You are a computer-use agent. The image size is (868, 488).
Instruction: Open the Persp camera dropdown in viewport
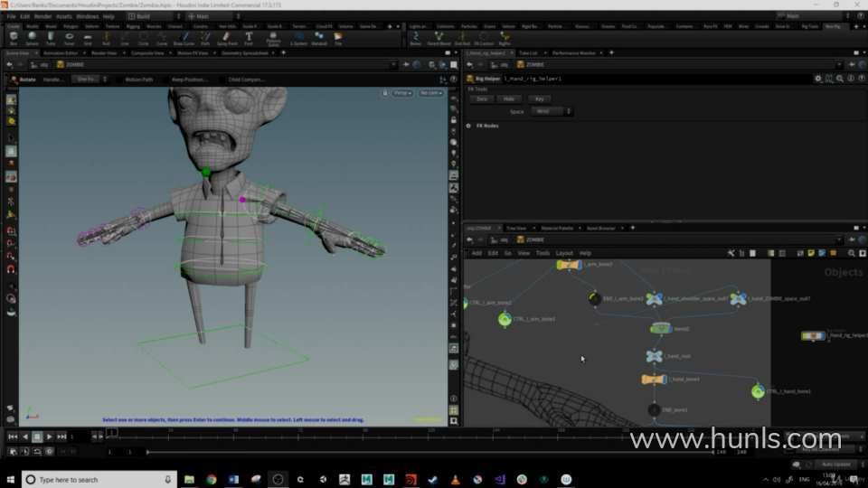pyautogui.click(x=402, y=93)
